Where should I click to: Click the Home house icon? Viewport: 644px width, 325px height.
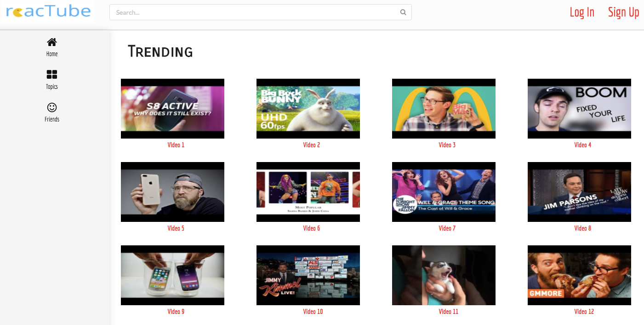(52, 42)
